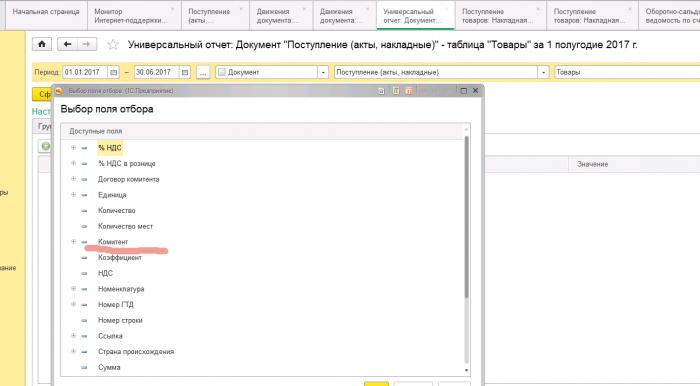Switch to Поступление (акты,... tab
700x386 pixels.
point(215,16)
